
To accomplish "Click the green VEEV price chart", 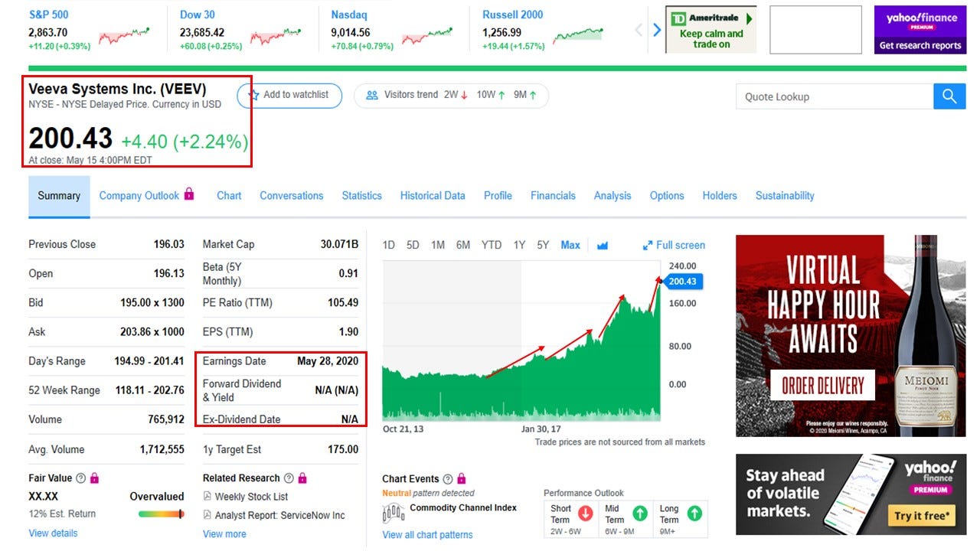I will tap(521, 341).
